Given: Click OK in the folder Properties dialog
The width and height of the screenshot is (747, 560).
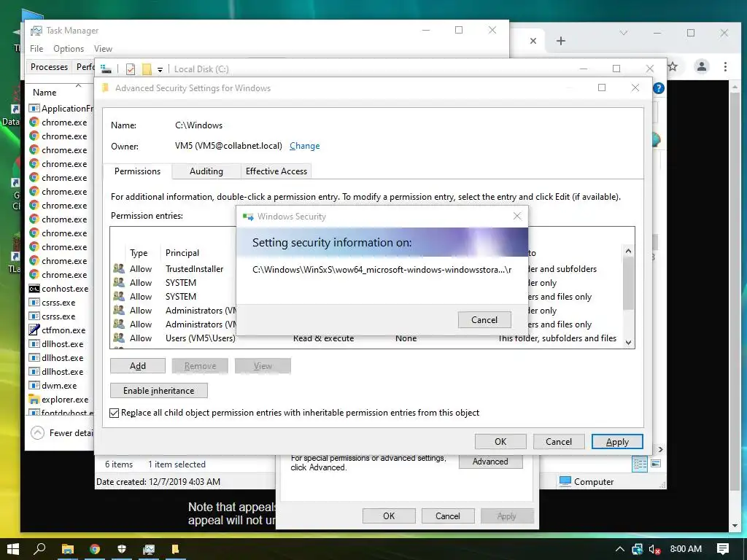Looking at the screenshot, I should 389,516.
